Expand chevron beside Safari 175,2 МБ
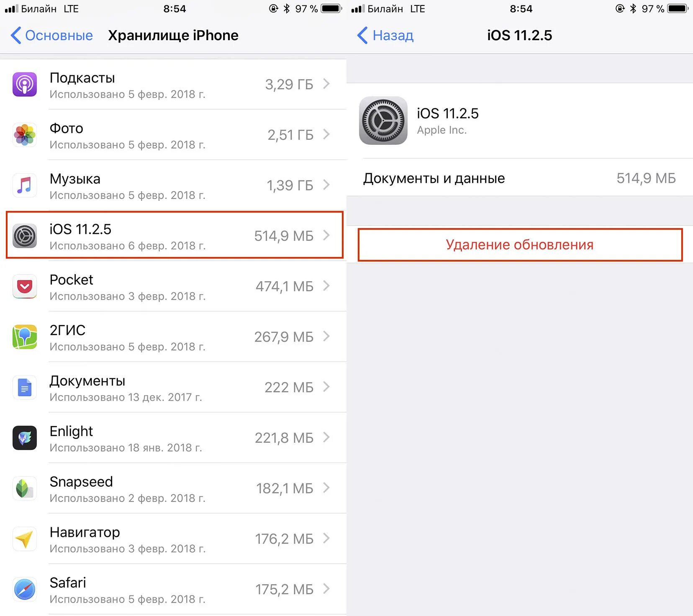The height and width of the screenshot is (616, 693). [326, 589]
